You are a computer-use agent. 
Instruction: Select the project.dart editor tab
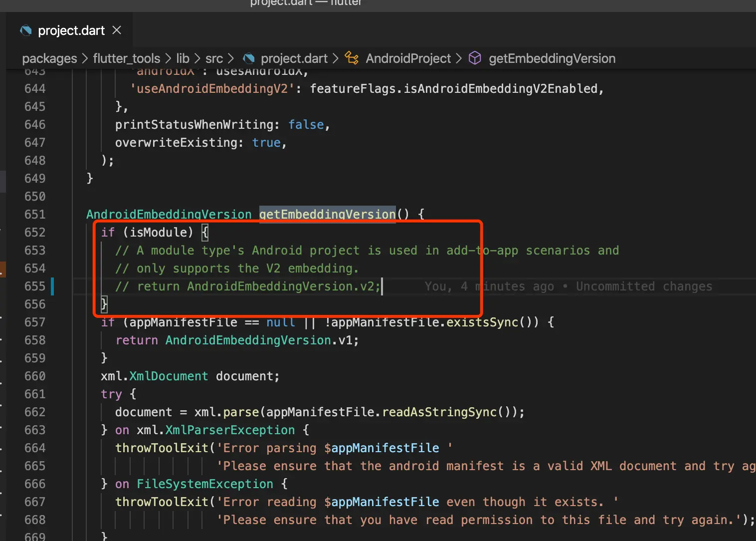pyautogui.click(x=70, y=30)
